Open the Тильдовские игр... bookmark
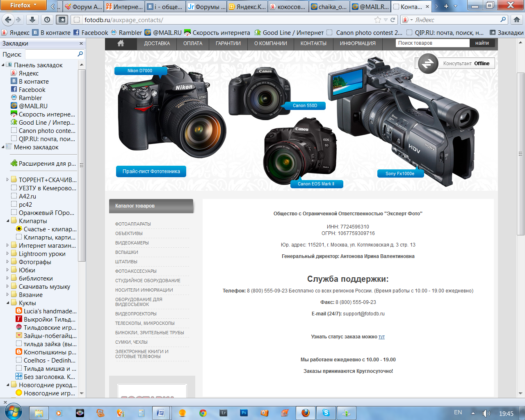The height and width of the screenshot is (420, 525). click(46, 327)
